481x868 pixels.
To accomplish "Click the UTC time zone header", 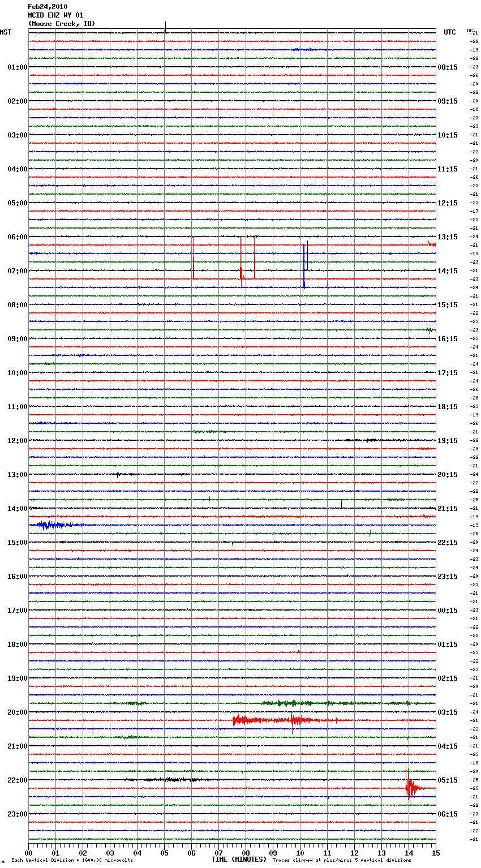I will coord(450,32).
